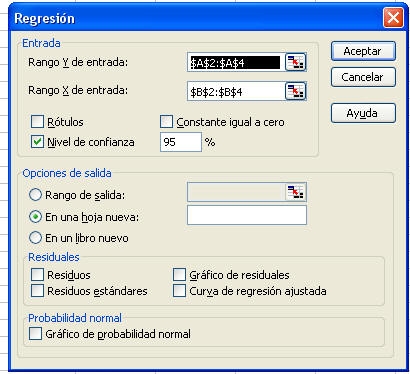Tick Gráfico de residuales checkbox

click(x=179, y=275)
